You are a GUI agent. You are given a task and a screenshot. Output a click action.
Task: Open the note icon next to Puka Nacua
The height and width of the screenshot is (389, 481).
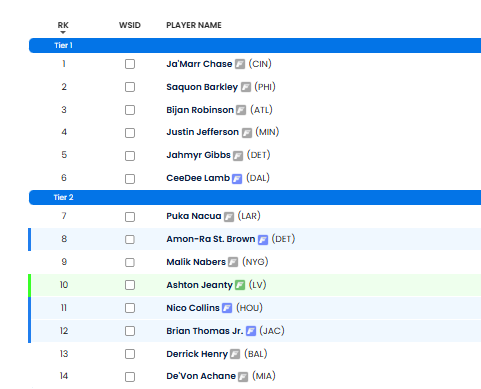229,217
